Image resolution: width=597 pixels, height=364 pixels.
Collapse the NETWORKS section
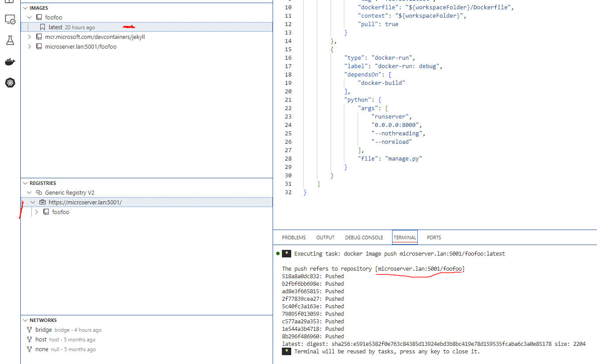click(25, 320)
